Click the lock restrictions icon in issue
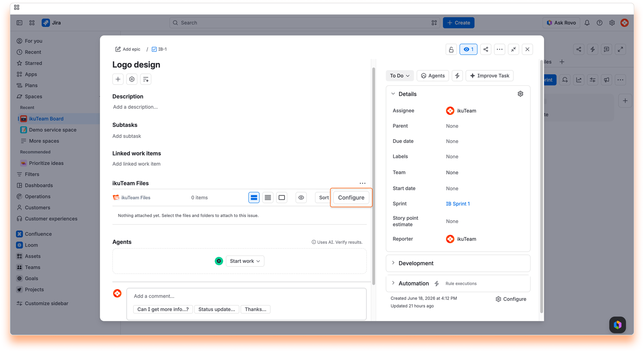644x352 pixels. 451,49
